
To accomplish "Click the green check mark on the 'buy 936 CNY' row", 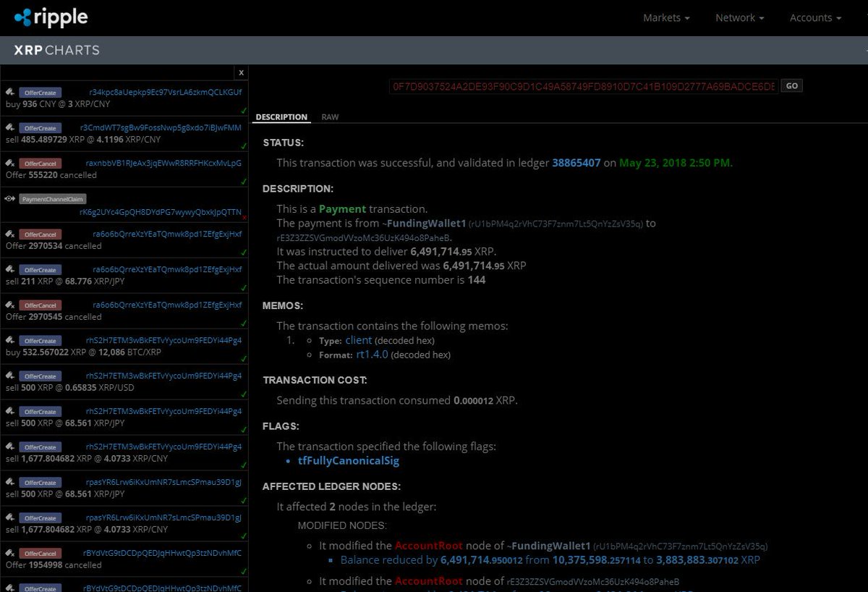I will (x=244, y=111).
